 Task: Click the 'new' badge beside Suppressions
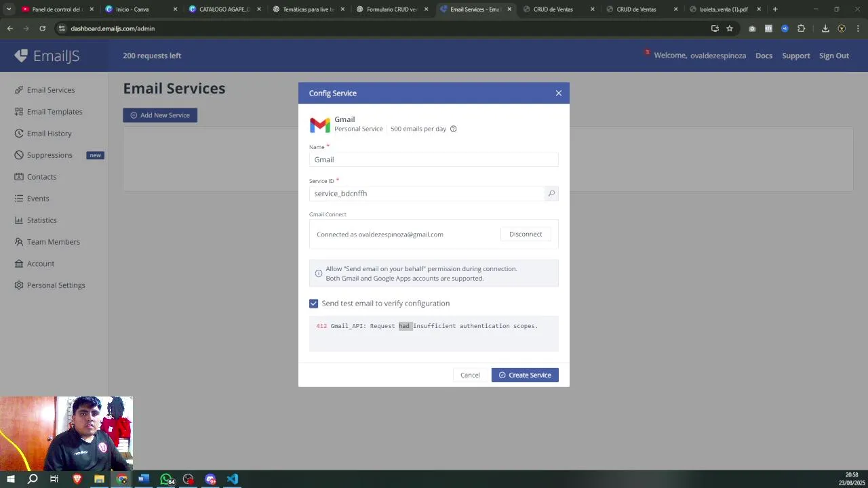pos(95,155)
